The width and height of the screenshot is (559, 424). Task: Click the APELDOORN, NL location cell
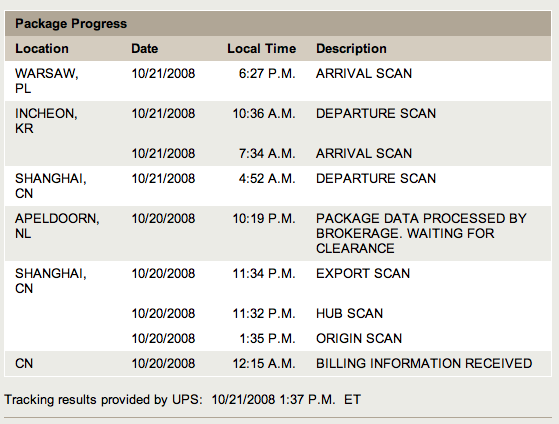[57, 226]
